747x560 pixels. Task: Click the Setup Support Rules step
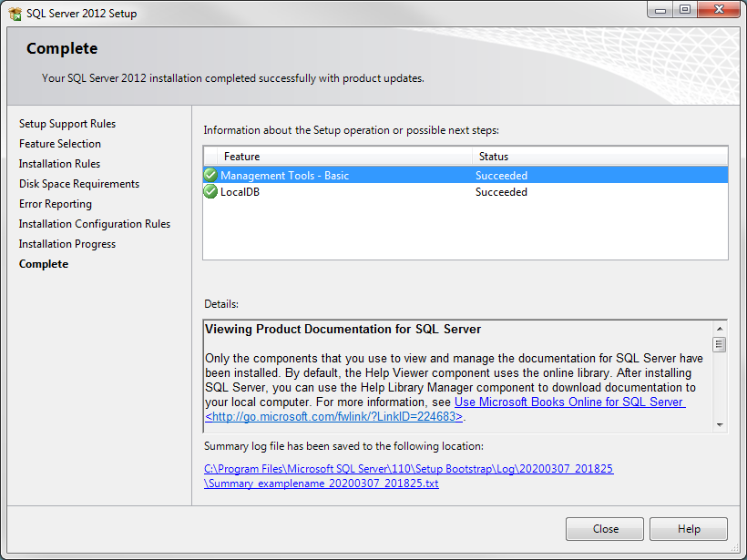click(67, 124)
